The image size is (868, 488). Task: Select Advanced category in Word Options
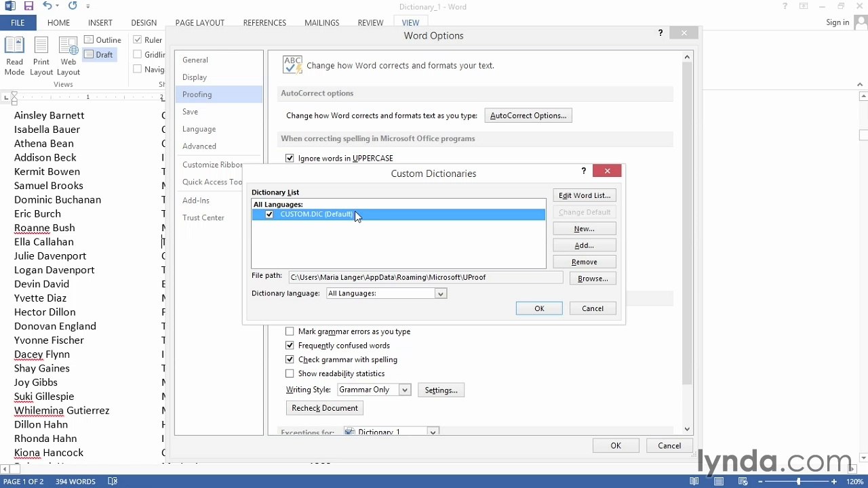click(218, 146)
